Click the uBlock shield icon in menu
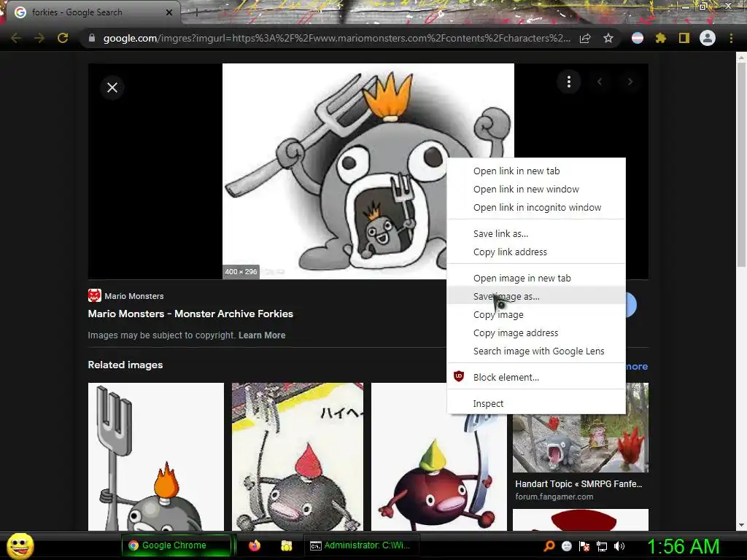 pyautogui.click(x=458, y=376)
